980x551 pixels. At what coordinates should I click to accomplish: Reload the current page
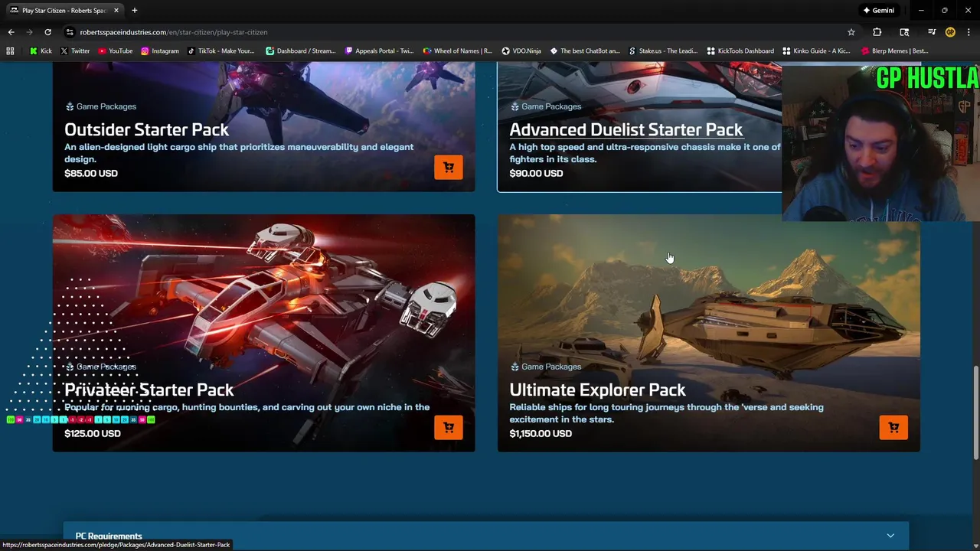pyautogui.click(x=47, y=32)
